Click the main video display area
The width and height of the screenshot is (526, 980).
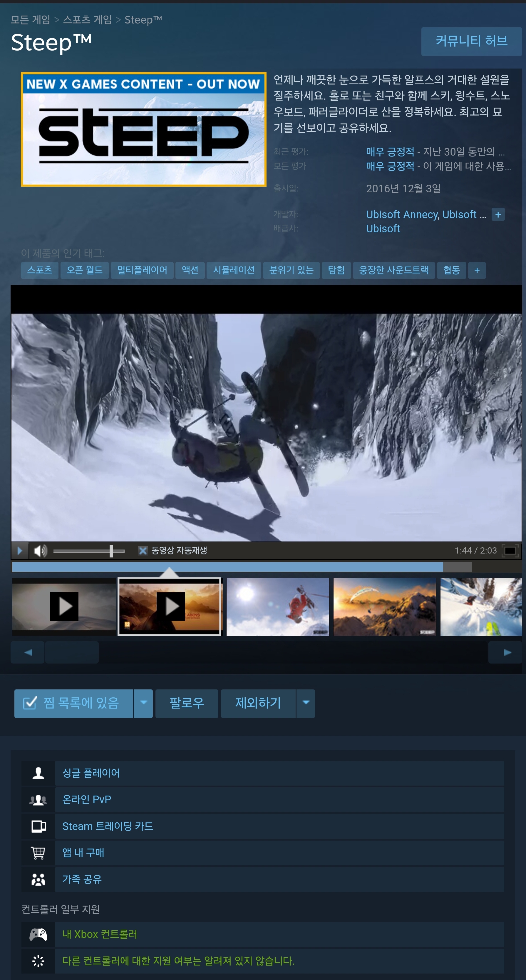tap(266, 427)
